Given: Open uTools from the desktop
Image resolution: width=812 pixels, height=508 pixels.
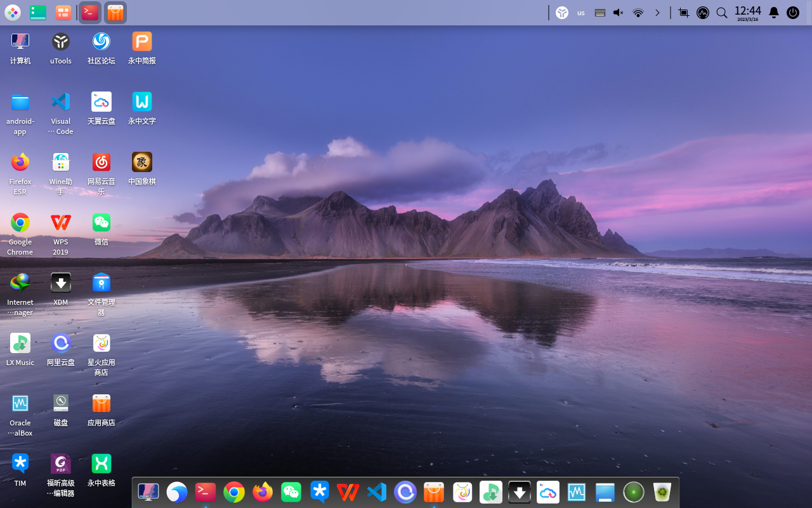Looking at the screenshot, I should pyautogui.click(x=61, y=42).
